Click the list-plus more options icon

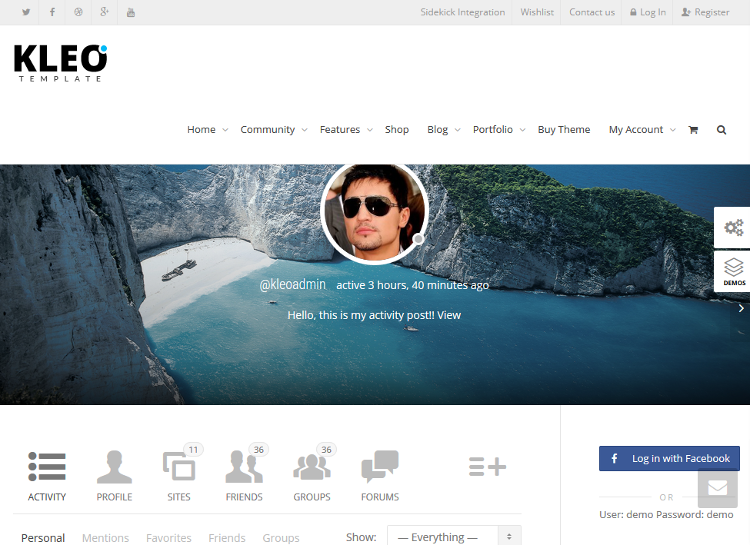(487, 467)
